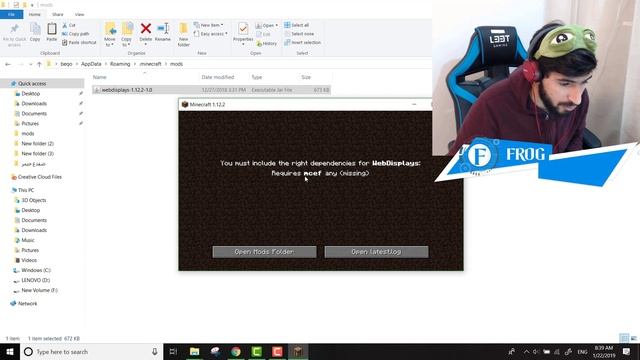
Task: Click History in Open group
Action: (267, 43)
